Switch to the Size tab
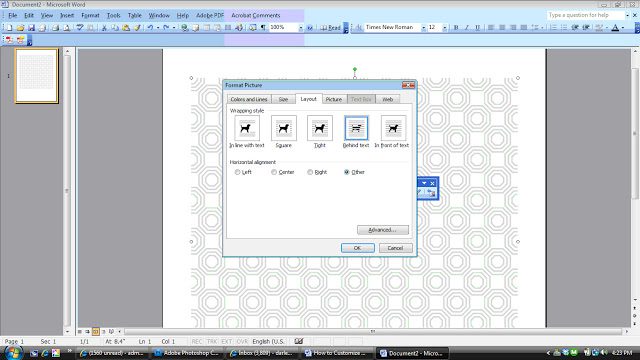The width and height of the screenshot is (640, 360). pos(283,99)
